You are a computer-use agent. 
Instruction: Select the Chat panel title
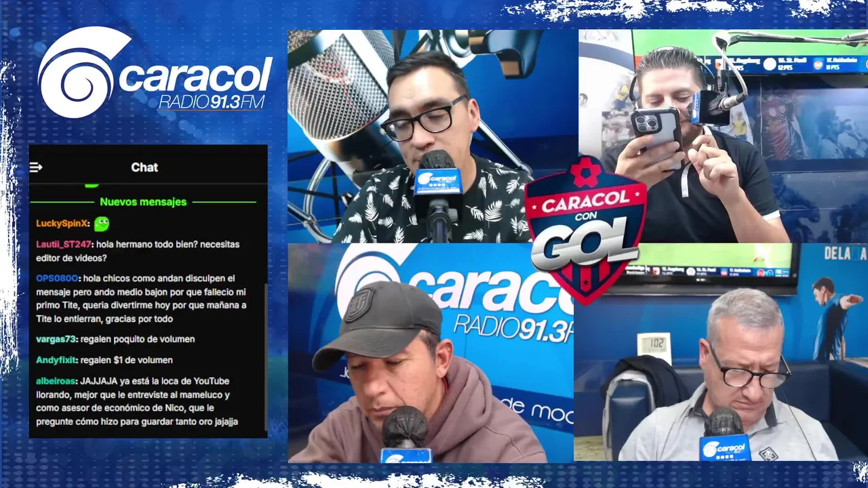point(144,167)
